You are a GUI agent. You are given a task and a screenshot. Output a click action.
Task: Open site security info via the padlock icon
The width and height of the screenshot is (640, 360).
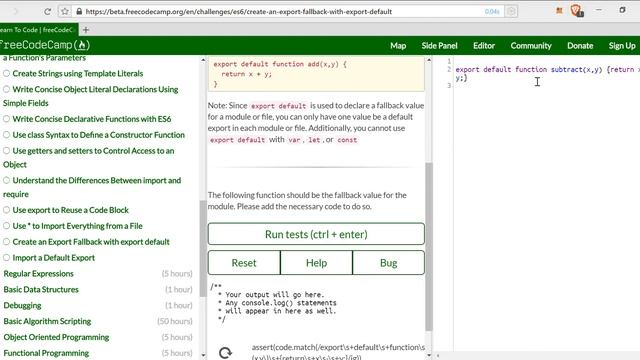[79, 11]
